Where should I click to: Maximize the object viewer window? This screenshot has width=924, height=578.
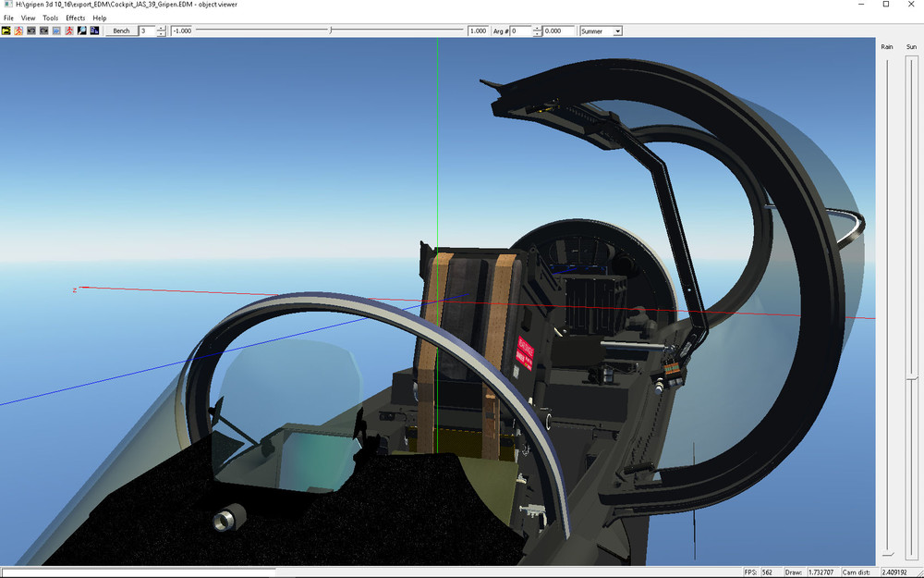click(886, 5)
